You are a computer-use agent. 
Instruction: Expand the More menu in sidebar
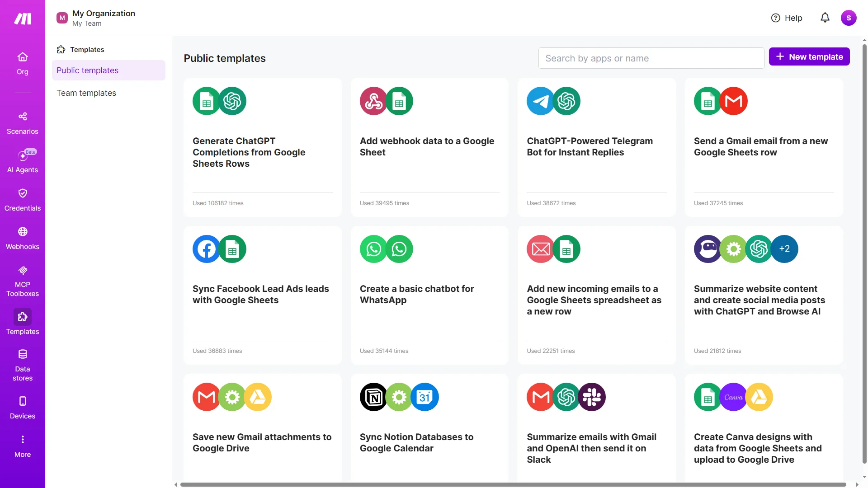tap(23, 446)
